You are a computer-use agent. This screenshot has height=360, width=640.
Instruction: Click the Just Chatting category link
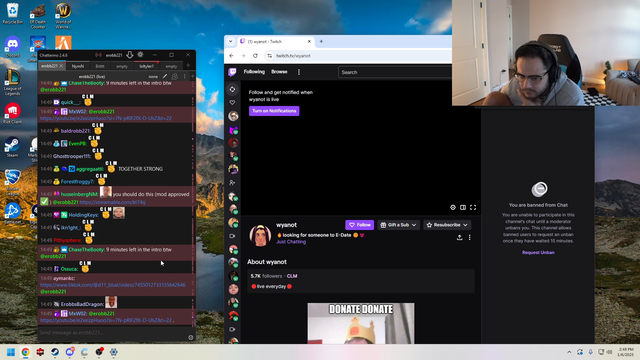(x=291, y=242)
